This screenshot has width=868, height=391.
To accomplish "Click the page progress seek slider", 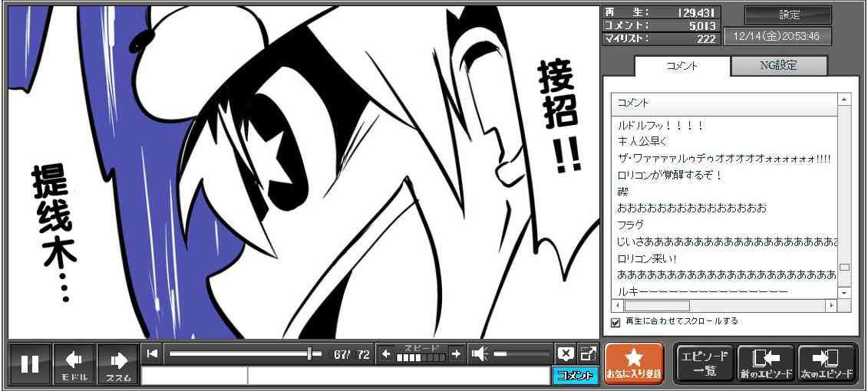I will (x=238, y=353).
